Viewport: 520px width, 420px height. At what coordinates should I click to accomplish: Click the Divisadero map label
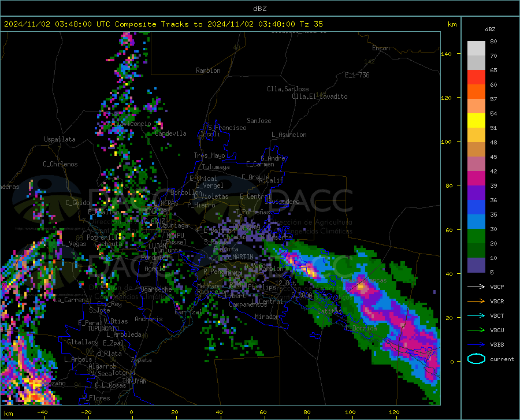[x=282, y=202]
